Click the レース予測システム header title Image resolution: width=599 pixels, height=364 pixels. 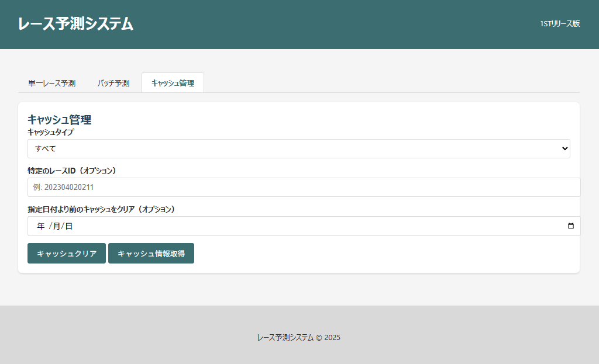[x=75, y=24]
